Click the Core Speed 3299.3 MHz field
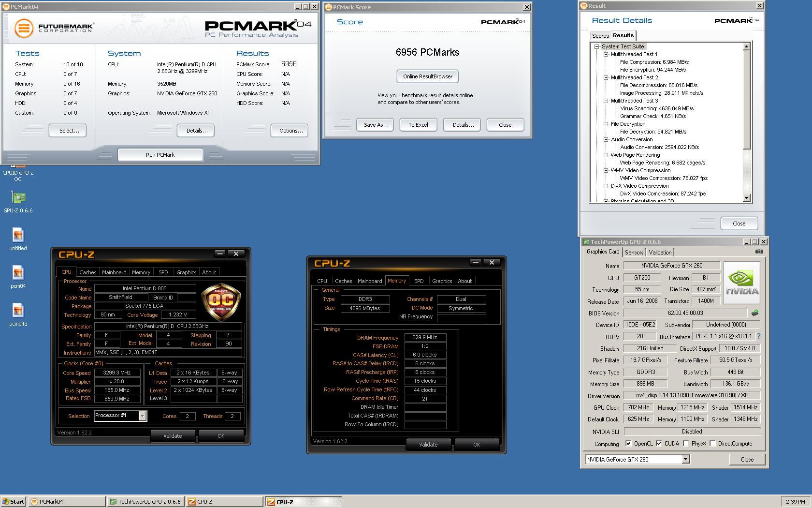This screenshot has height=508, width=812. (x=117, y=373)
